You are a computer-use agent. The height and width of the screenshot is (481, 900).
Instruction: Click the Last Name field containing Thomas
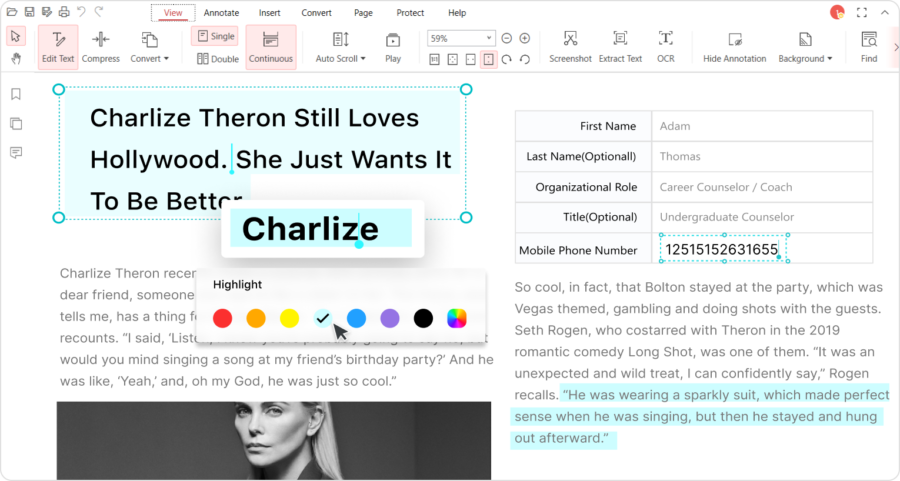tap(762, 156)
